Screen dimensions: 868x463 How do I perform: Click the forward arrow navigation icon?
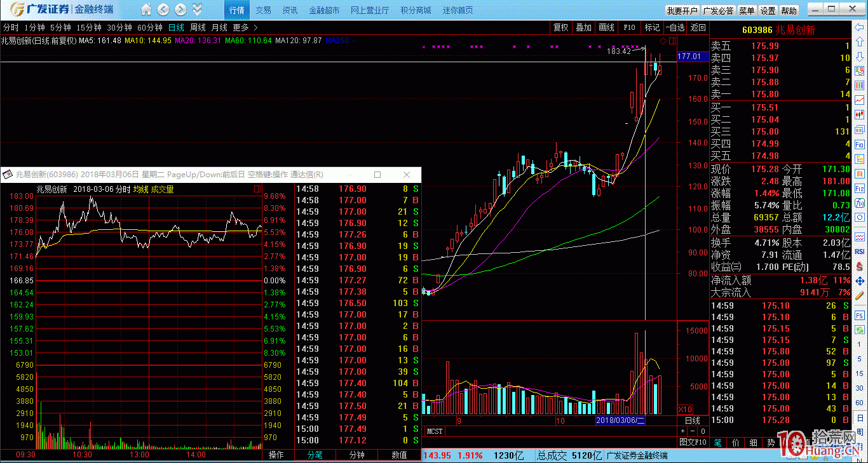(180, 10)
